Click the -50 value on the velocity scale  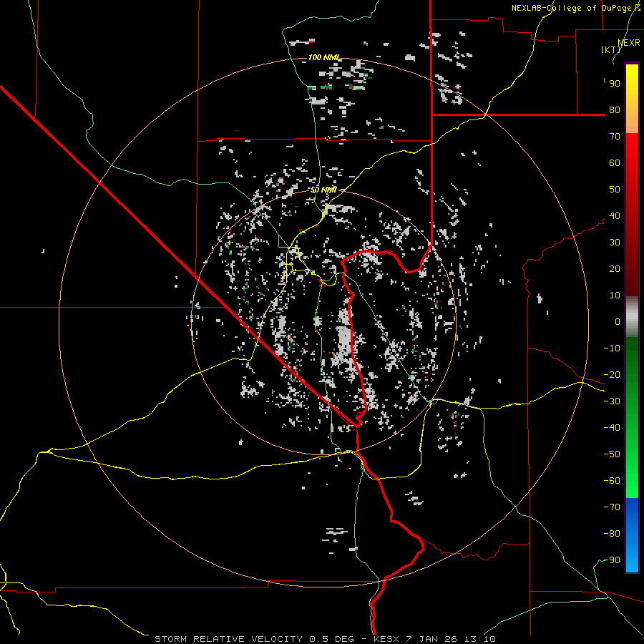(x=612, y=454)
